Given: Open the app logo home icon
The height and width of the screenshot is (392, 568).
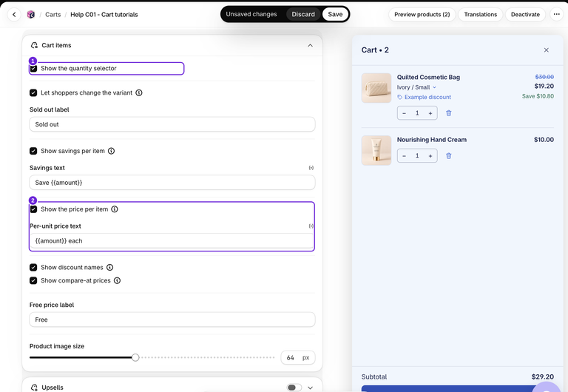Looking at the screenshot, I should [x=31, y=15].
